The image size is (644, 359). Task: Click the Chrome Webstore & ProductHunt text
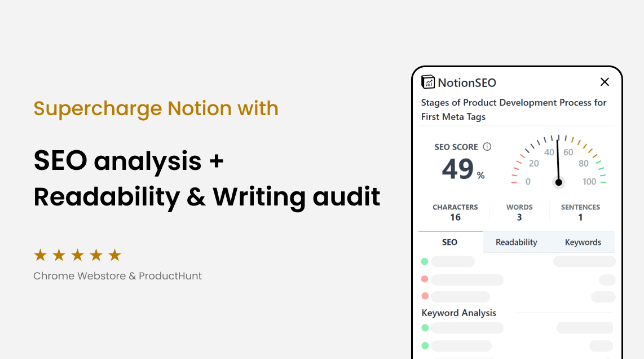(x=117, y=276)
